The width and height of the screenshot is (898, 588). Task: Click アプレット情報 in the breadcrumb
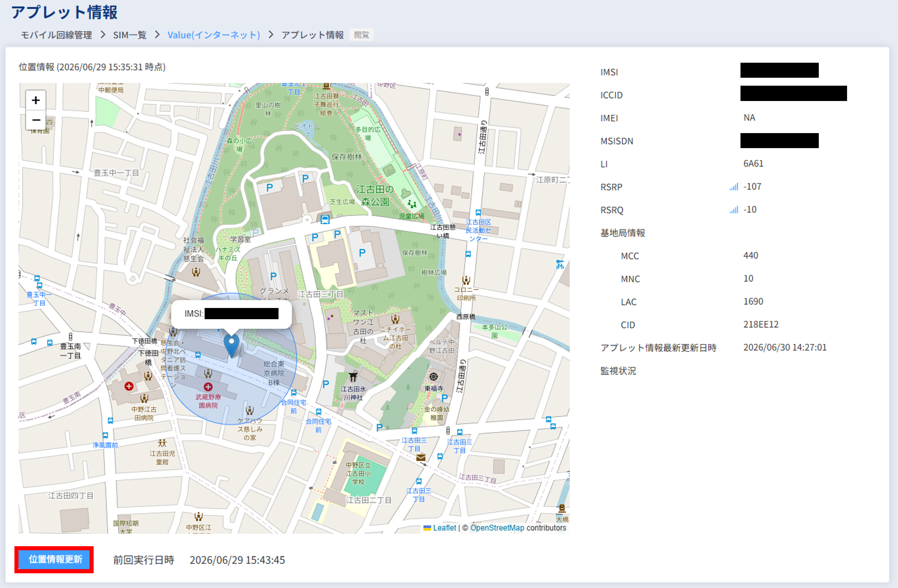pos(312,35)
